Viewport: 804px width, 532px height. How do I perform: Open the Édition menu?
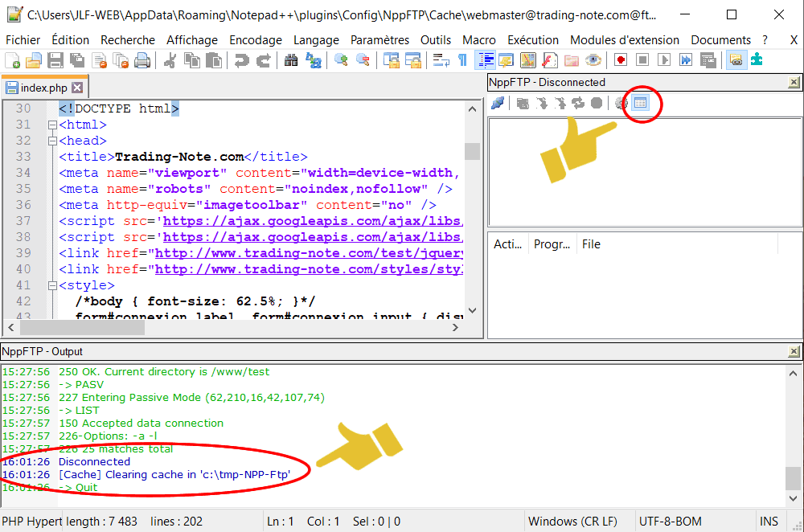(70, 40)
